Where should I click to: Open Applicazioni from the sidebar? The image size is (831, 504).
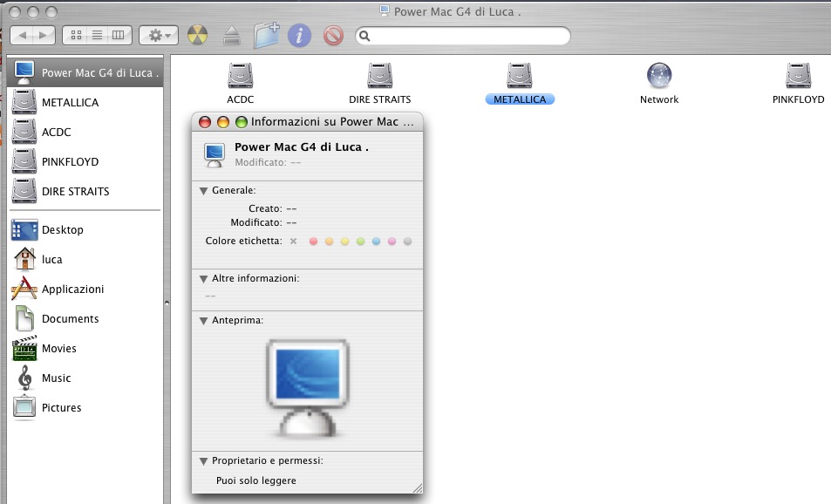tap(85, 289)
